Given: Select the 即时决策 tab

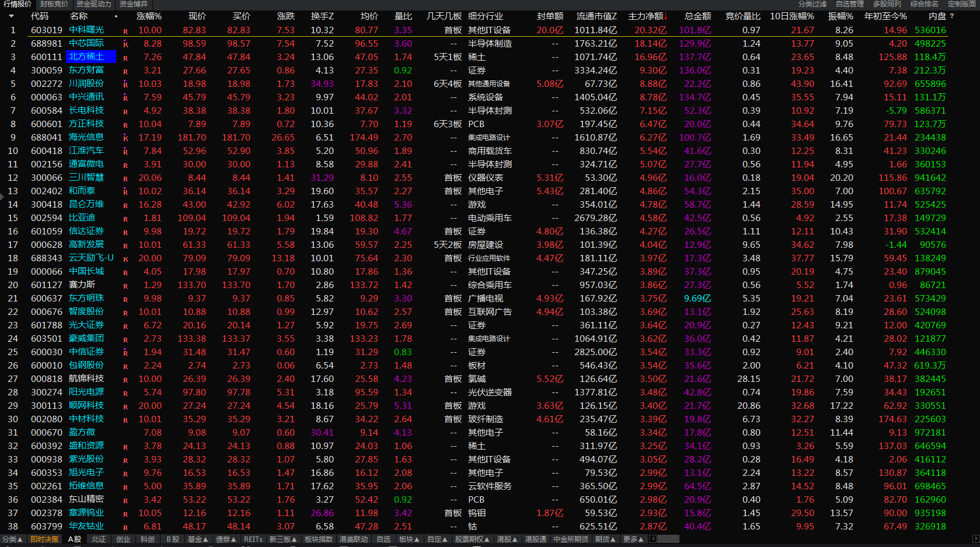Looking at the screenshot, I should pyautogui.click(x=45, y=539).
